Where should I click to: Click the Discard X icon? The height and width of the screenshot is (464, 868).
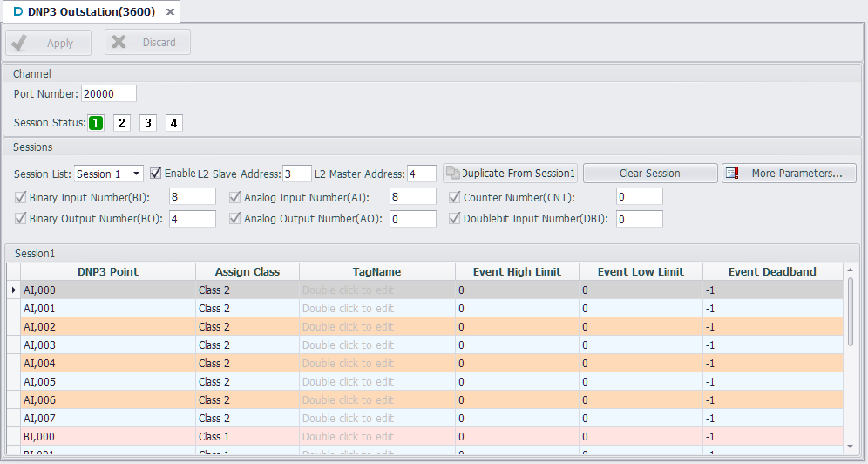(119, 43)
